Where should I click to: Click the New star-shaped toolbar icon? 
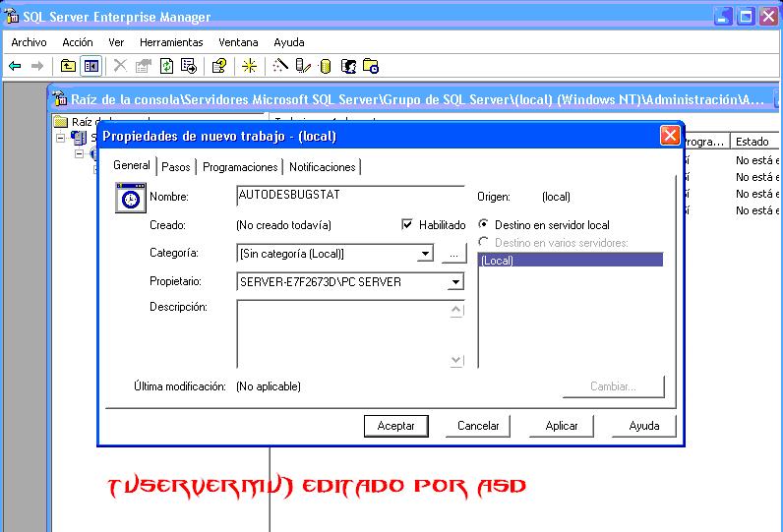click(x=249, y=66)
